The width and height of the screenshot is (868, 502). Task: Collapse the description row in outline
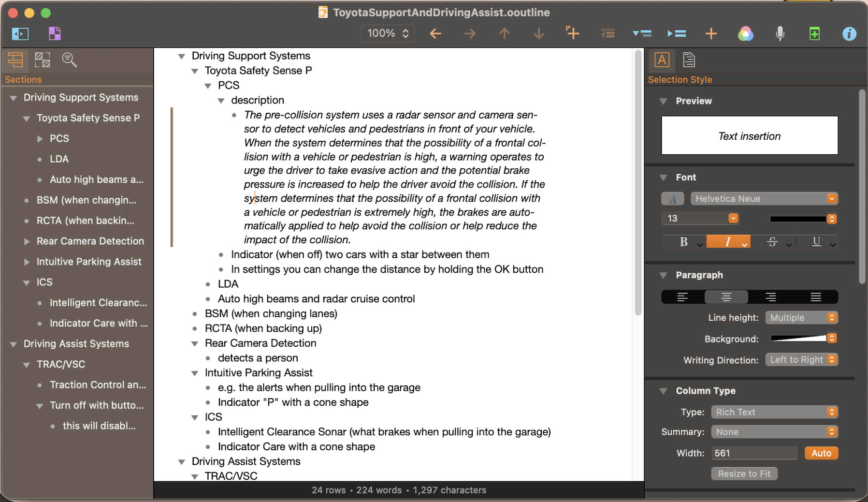(221, 101)
